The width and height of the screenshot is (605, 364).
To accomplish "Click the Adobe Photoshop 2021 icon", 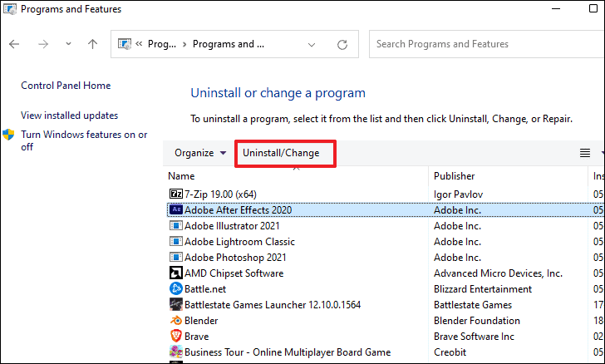I will pos(176,257).
